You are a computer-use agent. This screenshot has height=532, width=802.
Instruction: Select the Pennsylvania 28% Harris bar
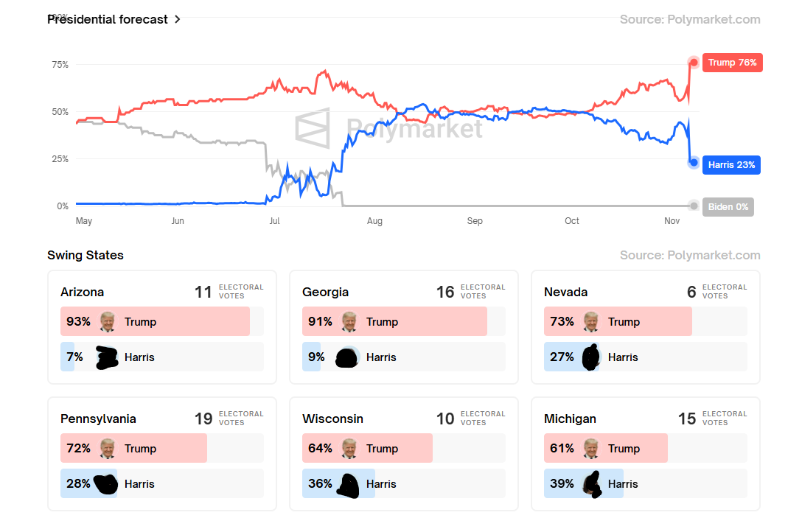tap(88, 484)
